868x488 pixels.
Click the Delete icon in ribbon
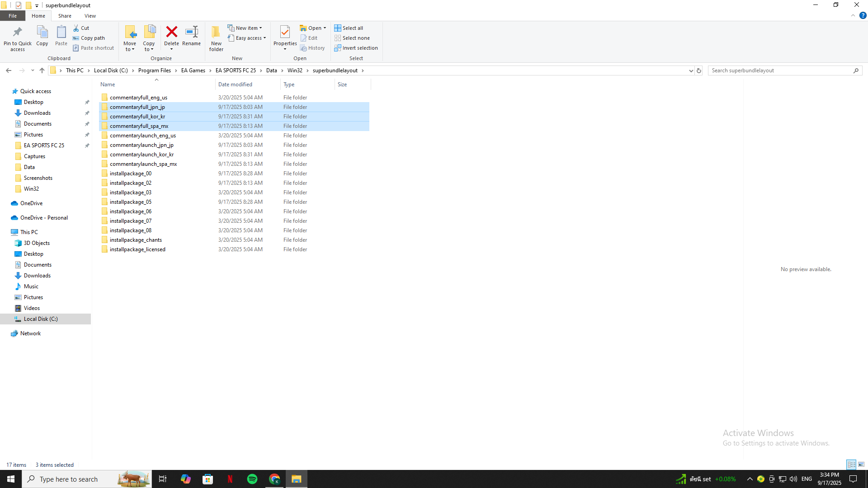(171, 32)
